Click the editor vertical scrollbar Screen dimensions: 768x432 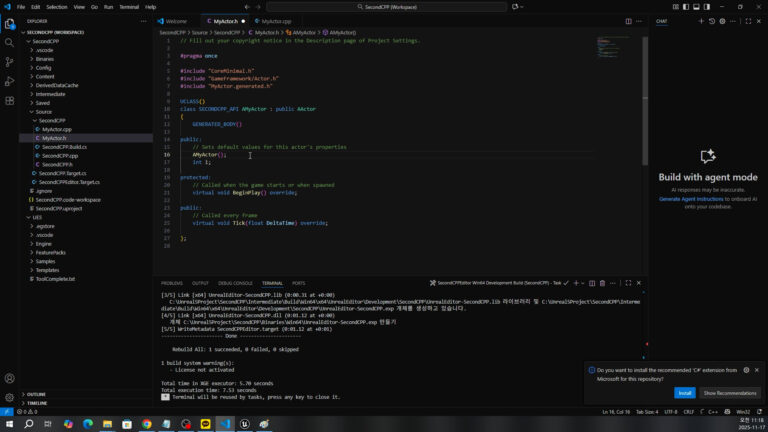click(645, 100)
